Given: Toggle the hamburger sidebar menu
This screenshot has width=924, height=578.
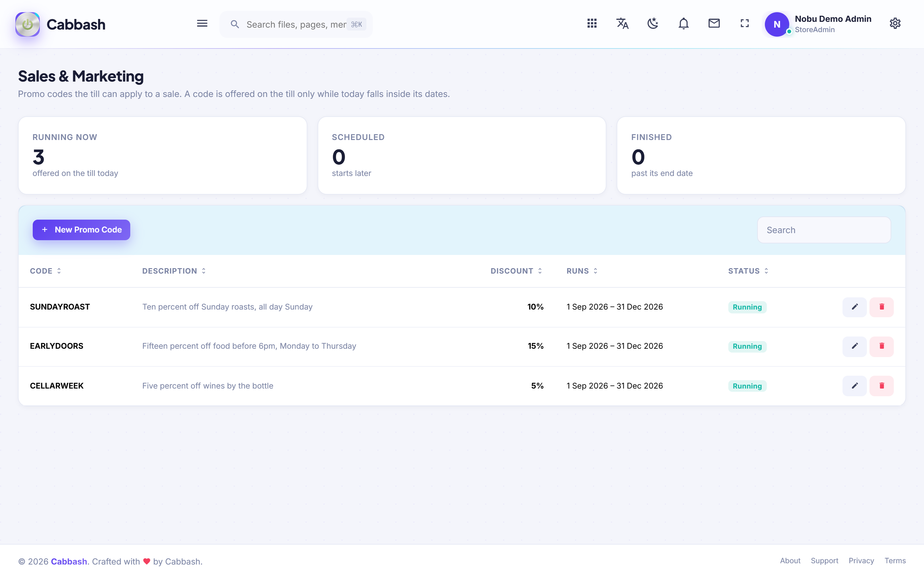Looking at the screenshot, I should (x=202, y=24).
